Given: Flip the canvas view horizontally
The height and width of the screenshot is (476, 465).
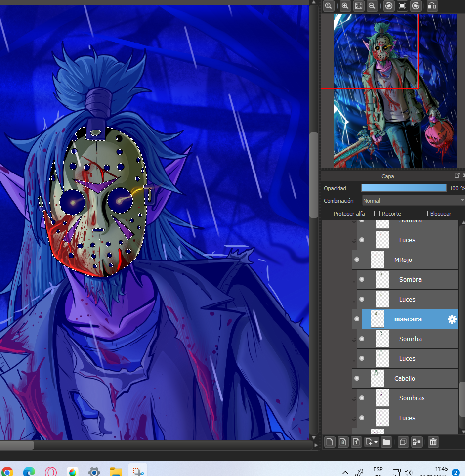Looking at the screenshot, I should point(432,6).
